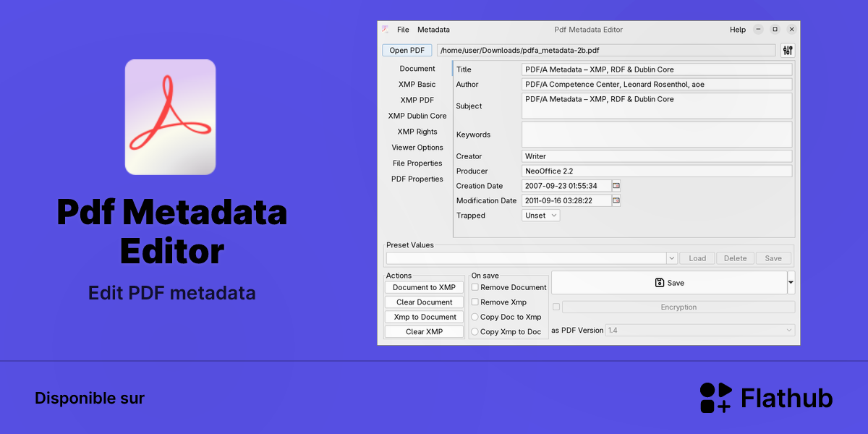Minimize the Pdf Metadata Editor window
Screen dimensions: 868x434
tap(758, 30)
